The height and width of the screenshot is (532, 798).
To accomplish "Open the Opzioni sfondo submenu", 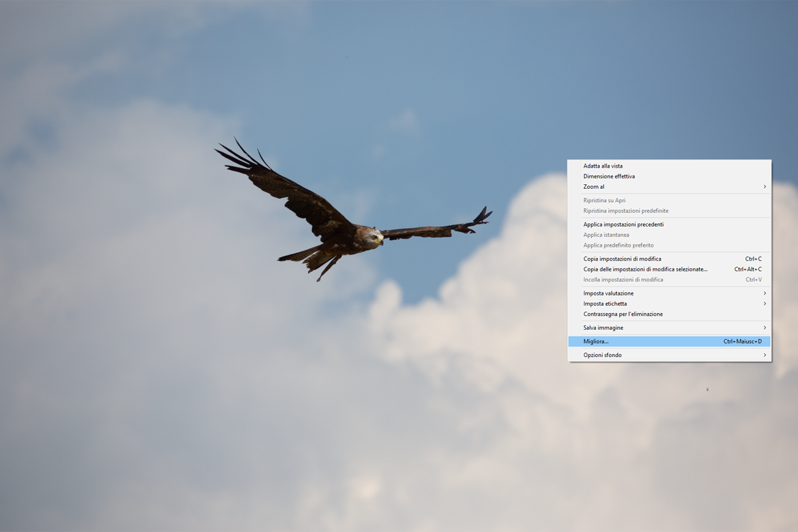I will [x=602, y=355].
